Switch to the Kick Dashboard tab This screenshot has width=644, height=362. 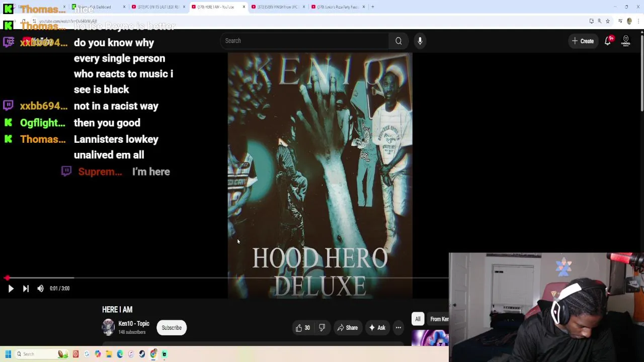98,7
